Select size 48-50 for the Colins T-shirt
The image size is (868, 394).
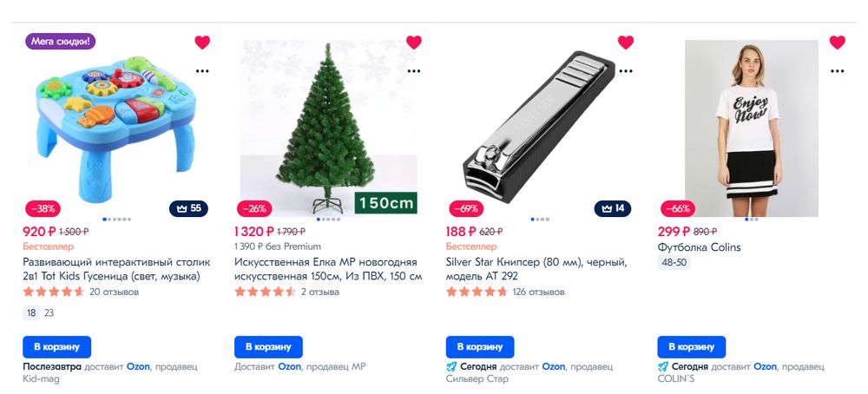(674, 263)
